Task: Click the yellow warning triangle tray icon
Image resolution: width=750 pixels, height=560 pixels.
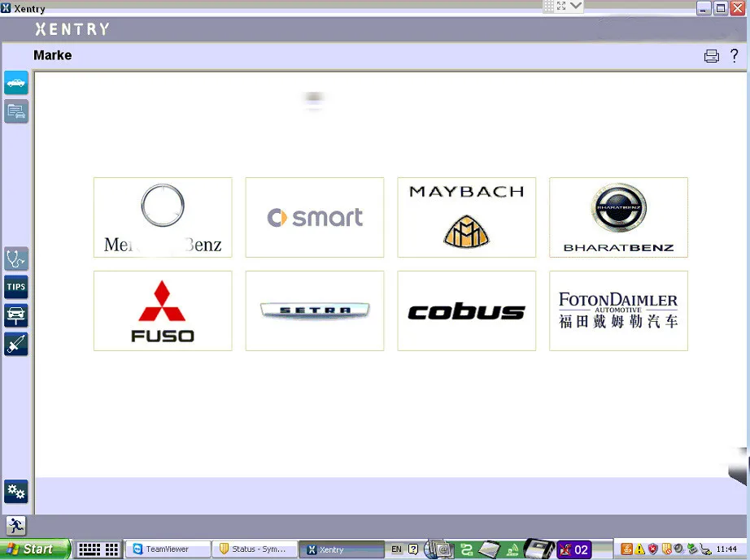Action: (640, 549)
